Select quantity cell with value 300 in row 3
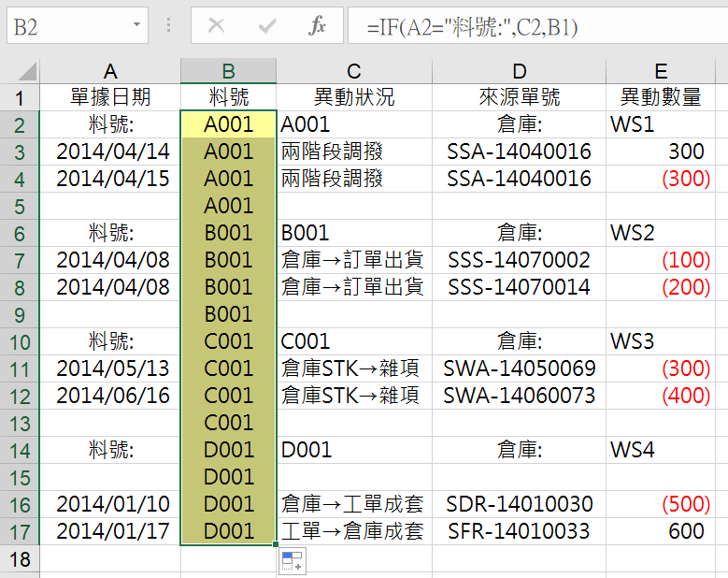The height and width of the screenshot is (578, 728). (x=661, y=152)
